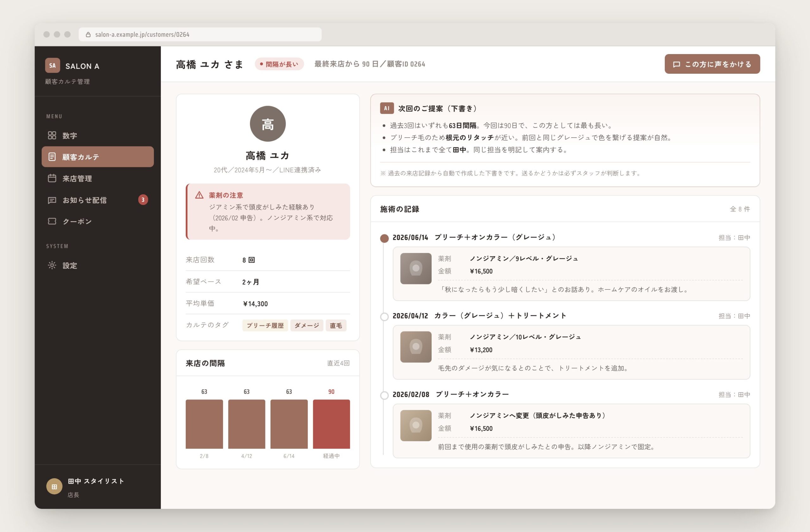Click the 間隔が長い status badge
This screenshot has height=532, width=810.
click(x=279, y=64)
